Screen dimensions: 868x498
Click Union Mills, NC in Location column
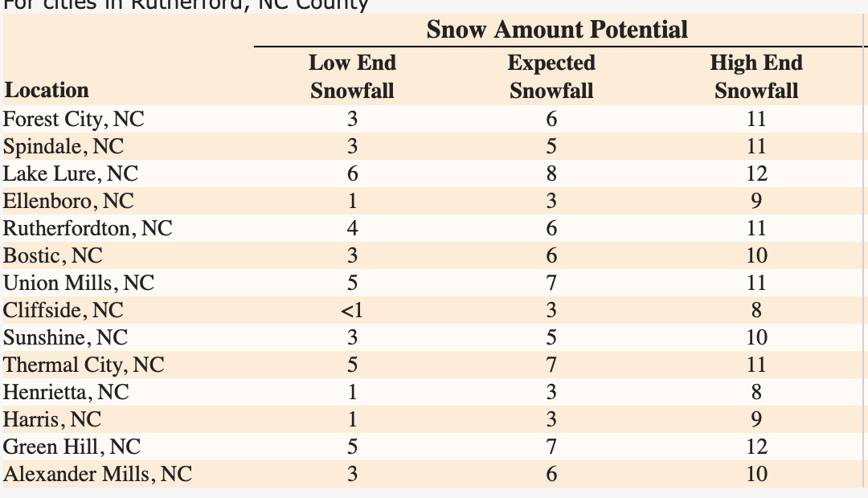tap(79, 284)
